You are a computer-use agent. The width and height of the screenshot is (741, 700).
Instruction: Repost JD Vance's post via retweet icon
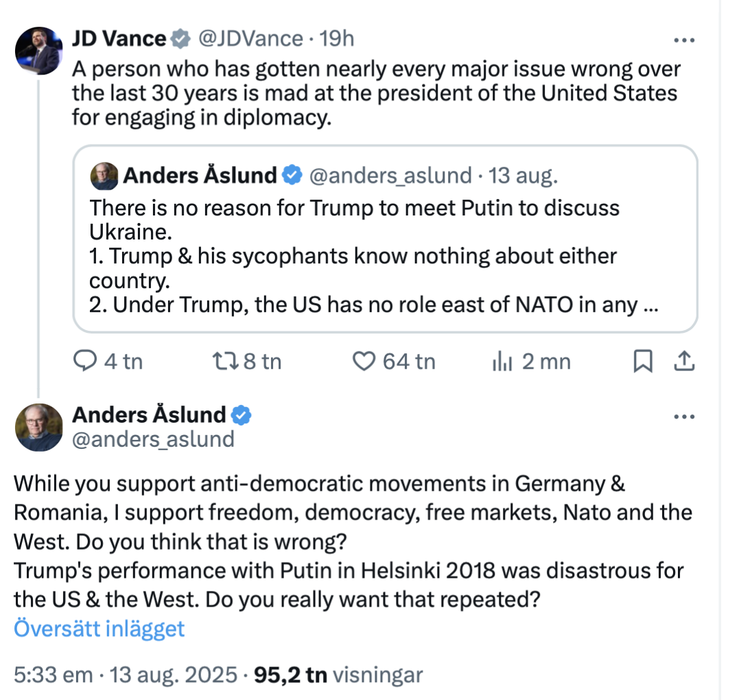pyautogui.click(x=247, y=362)
